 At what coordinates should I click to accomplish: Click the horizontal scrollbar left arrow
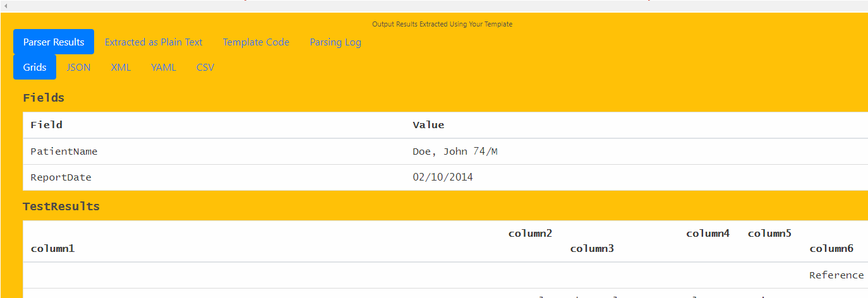click(5, 5)
